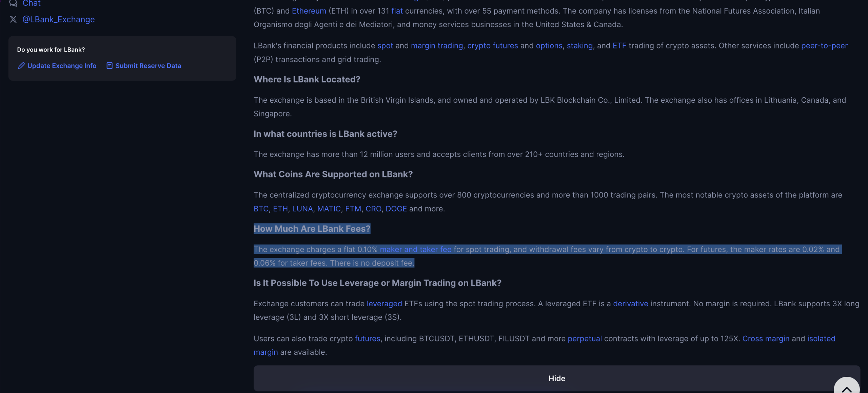Open the crypto futures link
The width and height of the screenshot is (868, 393).
[493, 46]
